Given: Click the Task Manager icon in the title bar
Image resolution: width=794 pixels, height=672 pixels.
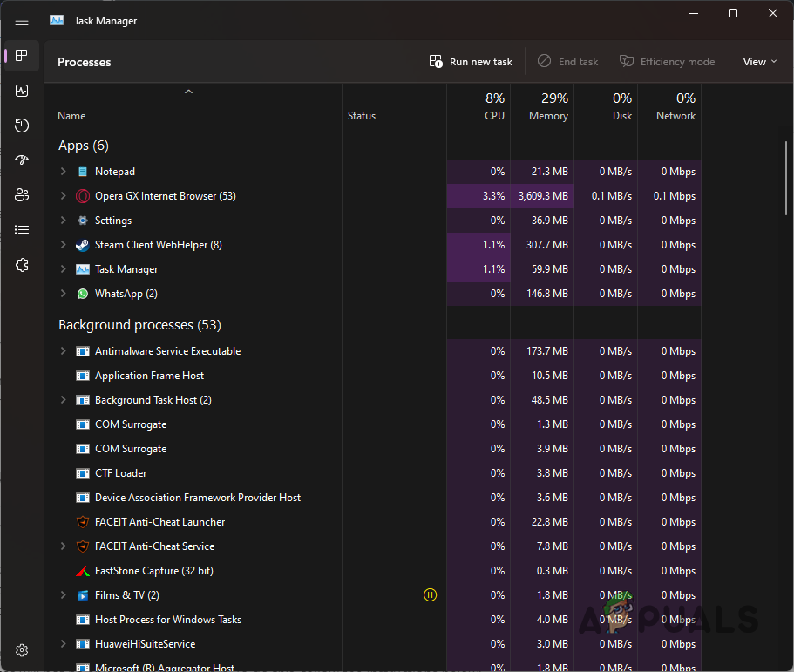Looking at the screenshot, I should pyautogui.click(x=56, y=19).
